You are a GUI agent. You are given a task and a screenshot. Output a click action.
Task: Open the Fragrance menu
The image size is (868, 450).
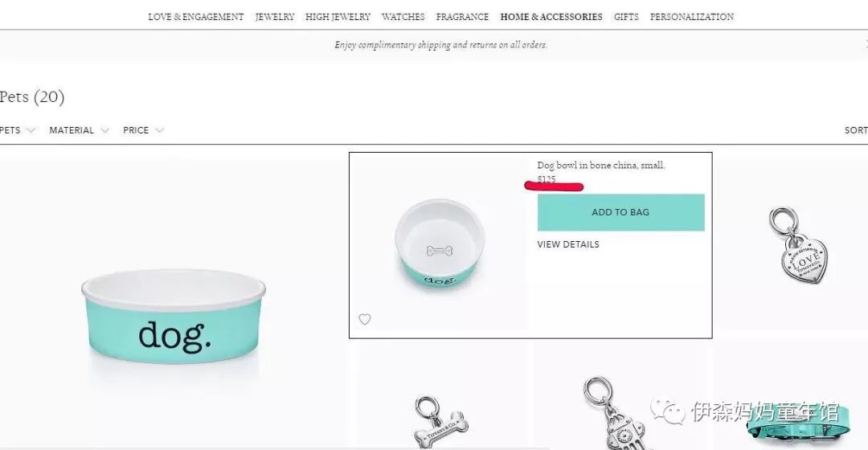coord(462,17)
